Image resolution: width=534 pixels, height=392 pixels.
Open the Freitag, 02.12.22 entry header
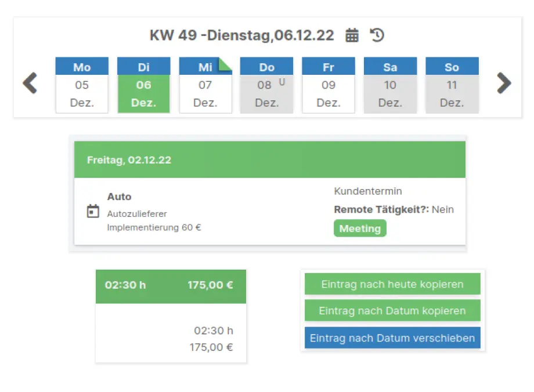point(270,159)
